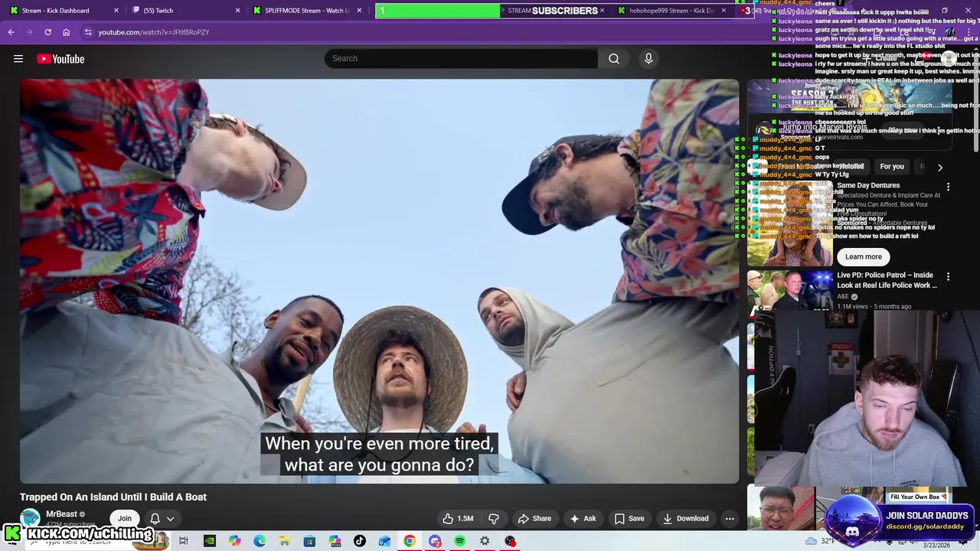Switch to hohohope999 Stream Kick tab
The width and height of the screenshot is (980, 551).
(x=671, y=11)
